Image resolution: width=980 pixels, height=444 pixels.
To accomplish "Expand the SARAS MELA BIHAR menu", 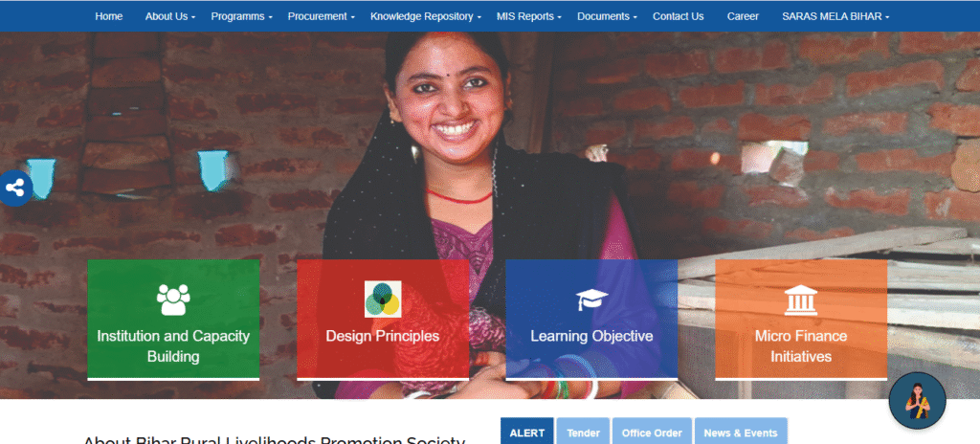I will coord(835,17).
